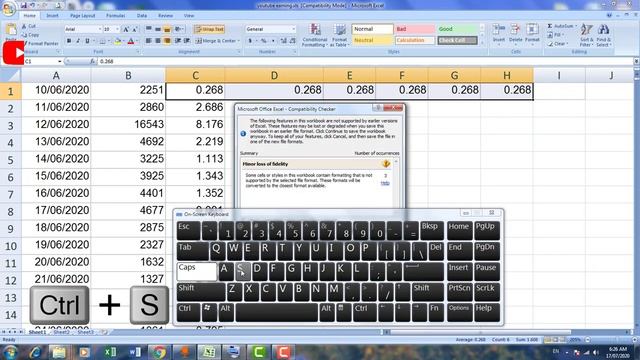This screenshot has height=360, width=640.
Task: Toggle right horizontal alignment button
Action: click(167, 41)
